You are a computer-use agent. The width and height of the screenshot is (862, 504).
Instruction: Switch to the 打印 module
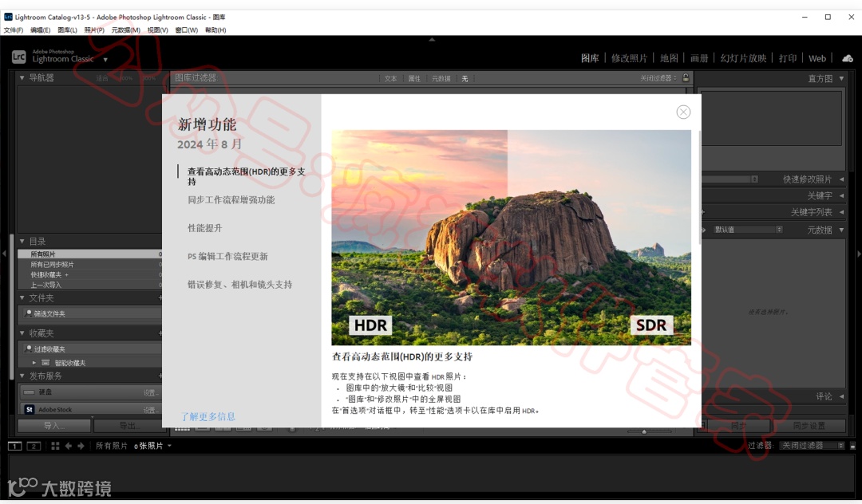click(x=788, y=58)
